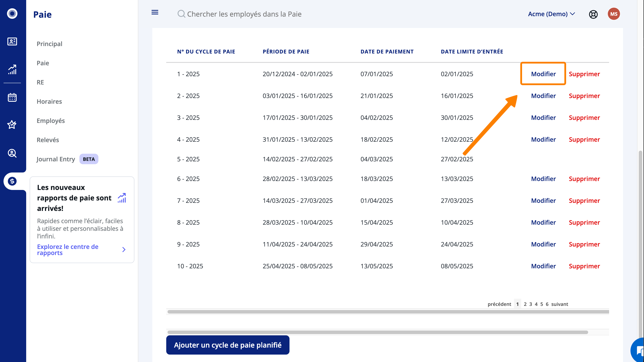
Task: Open the employee directory sidebar icon
Action: coord(12,41)
